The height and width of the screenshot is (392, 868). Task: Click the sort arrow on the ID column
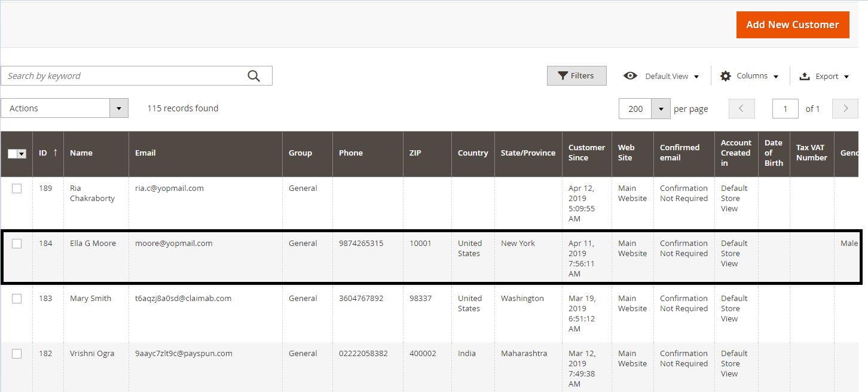[x=54, y=152]
